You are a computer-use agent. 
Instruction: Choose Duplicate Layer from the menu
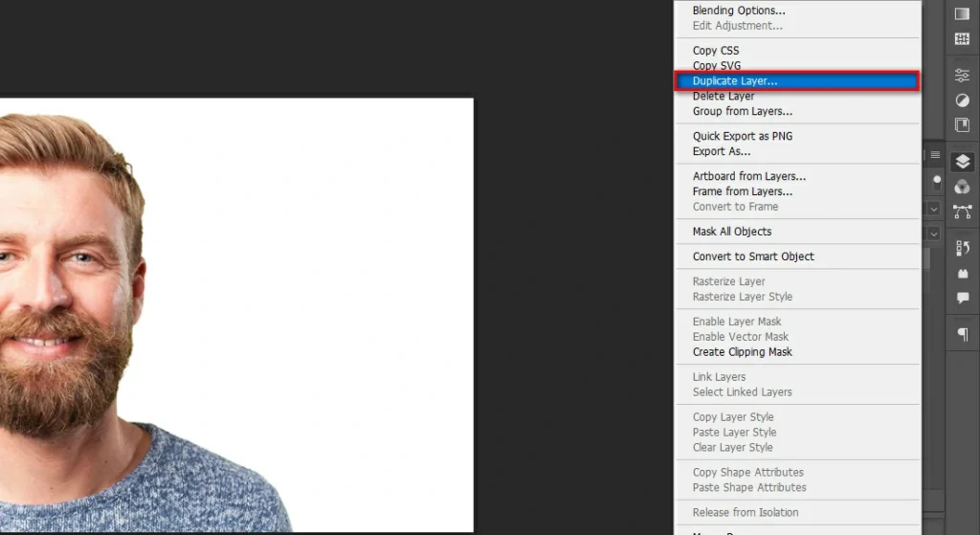(797, 81)
